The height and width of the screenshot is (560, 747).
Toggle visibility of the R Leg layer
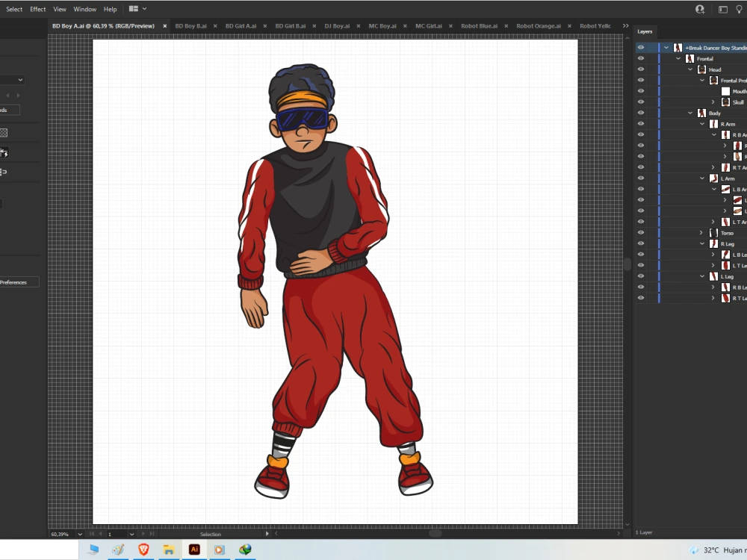(x=641, y=244)
